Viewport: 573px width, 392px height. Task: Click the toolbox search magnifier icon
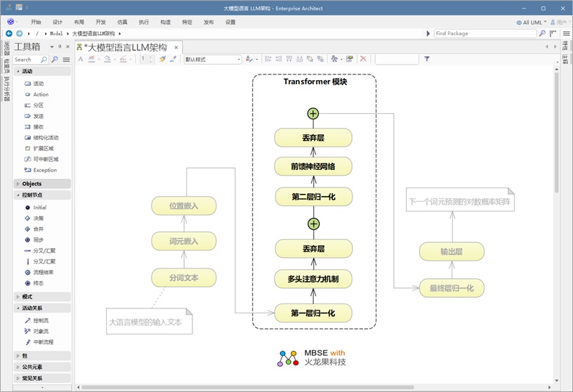(x=44, y=60)
